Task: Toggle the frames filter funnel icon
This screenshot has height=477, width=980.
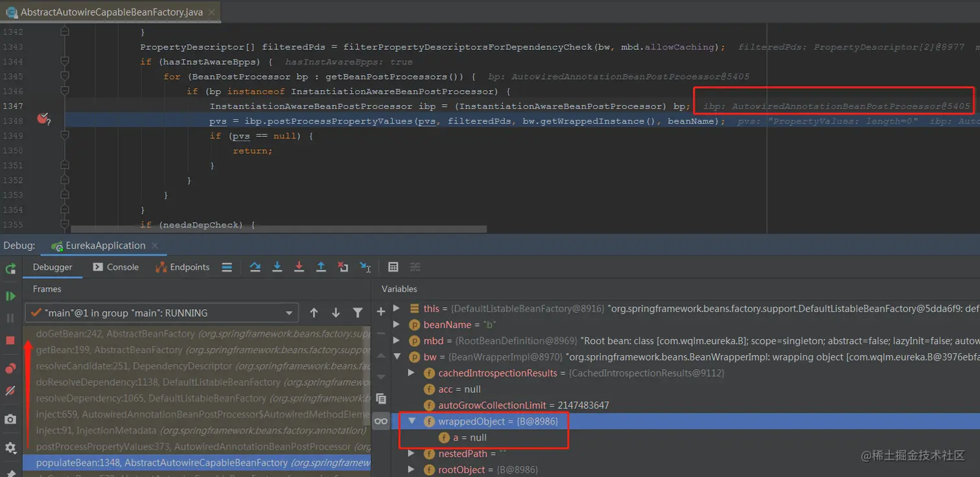Action: pos(358,313)
